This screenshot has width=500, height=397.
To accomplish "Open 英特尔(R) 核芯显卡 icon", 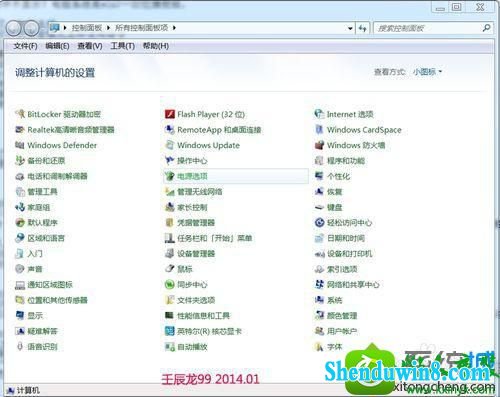I will [x=170, y=331].
